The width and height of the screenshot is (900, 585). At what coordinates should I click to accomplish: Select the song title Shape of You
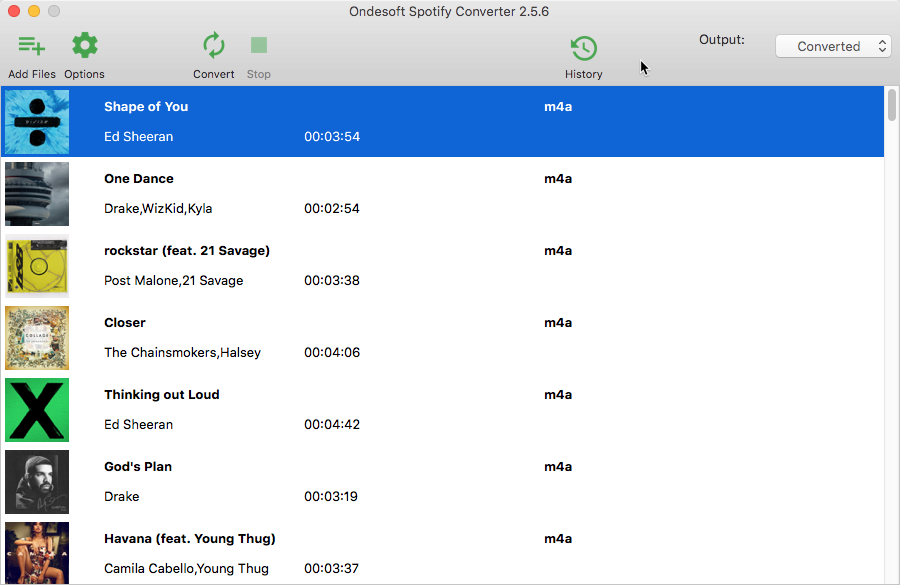[146, 107]
